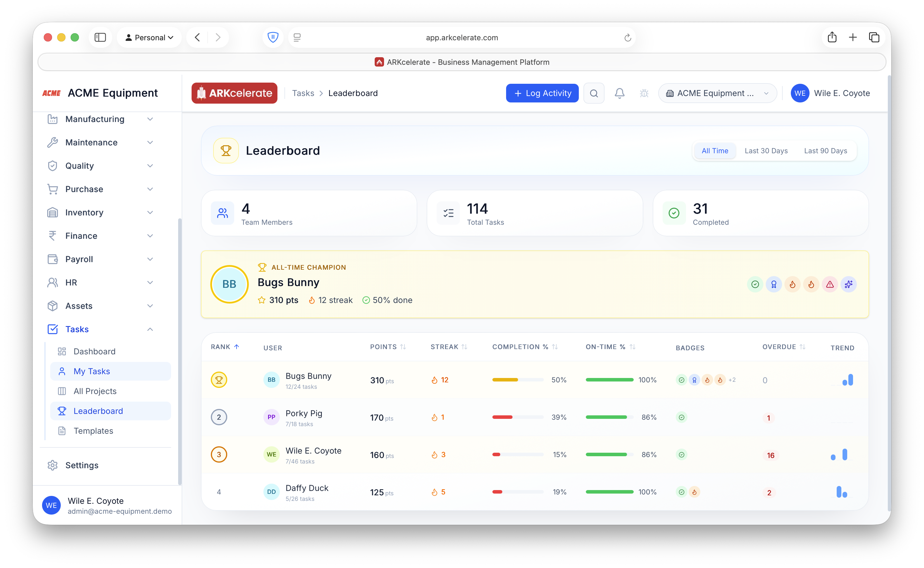Click champion's purple sparkle badge

click(848, 284)
